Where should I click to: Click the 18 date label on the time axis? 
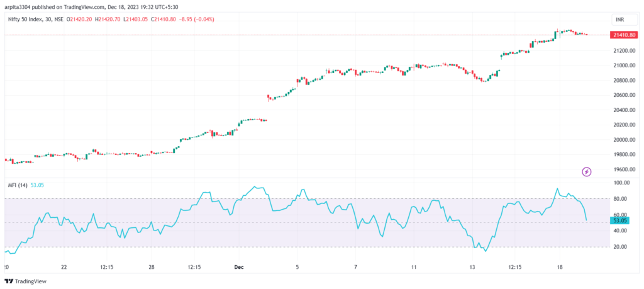560,267
